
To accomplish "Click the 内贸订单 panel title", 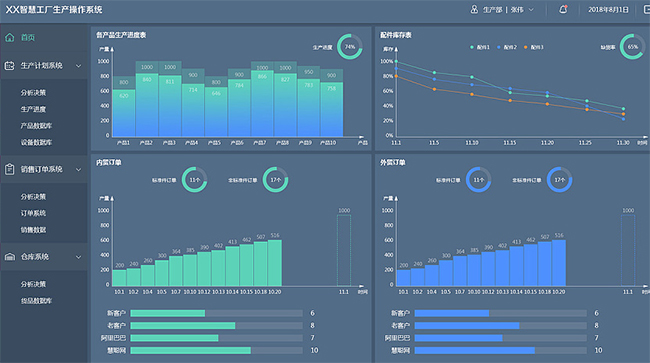I will (x=109, y=162).
